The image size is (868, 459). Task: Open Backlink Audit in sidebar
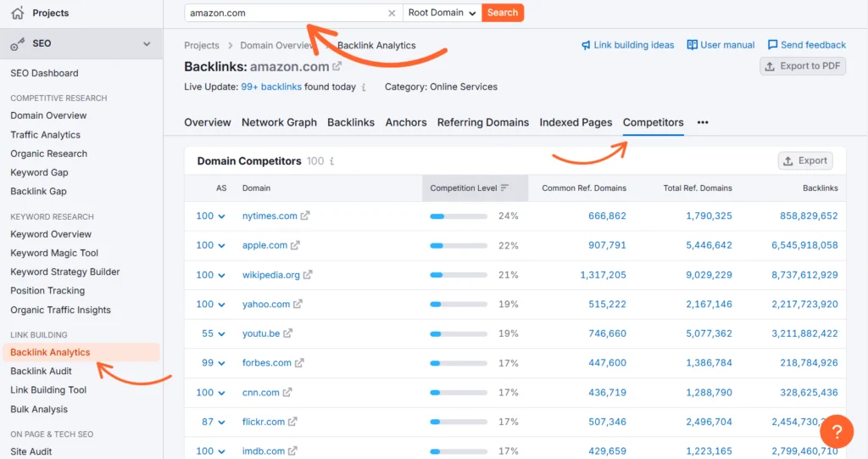coord(41,371)
